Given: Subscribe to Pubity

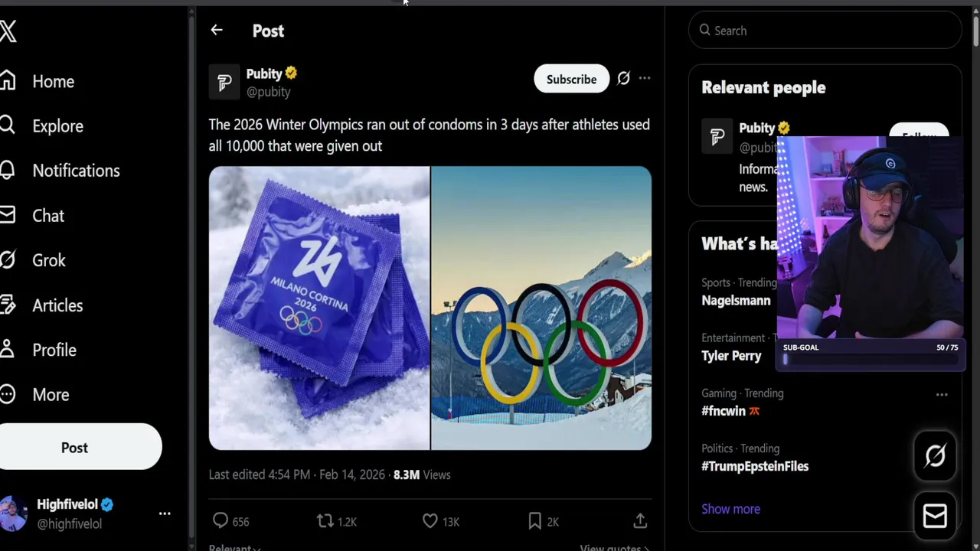Looking at the screenshot, I should [571, 80].
